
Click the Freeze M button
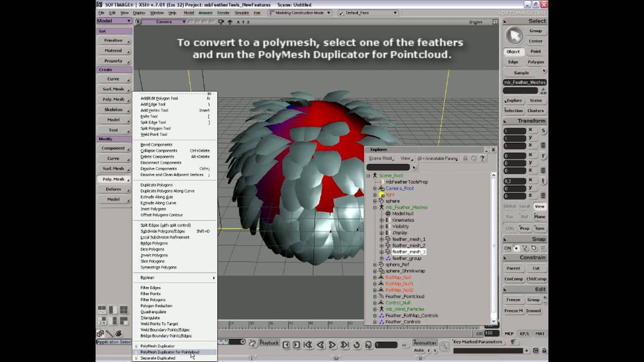coord(514,311)
